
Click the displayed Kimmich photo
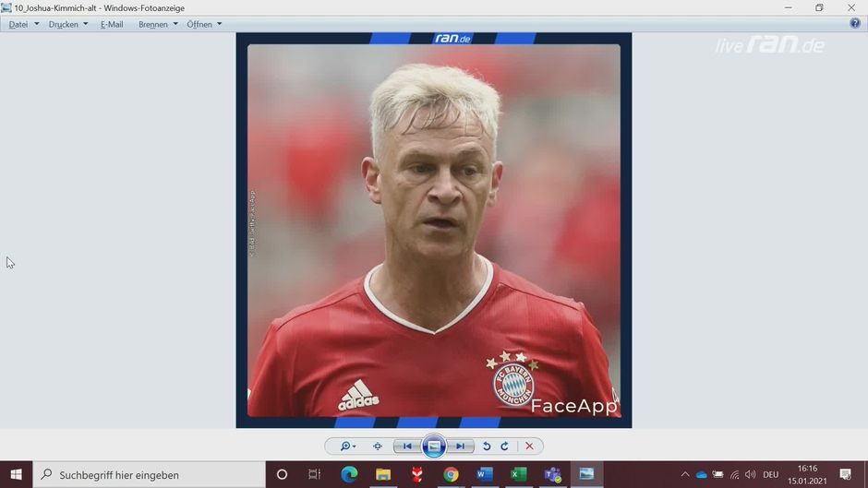pos(434,231)
